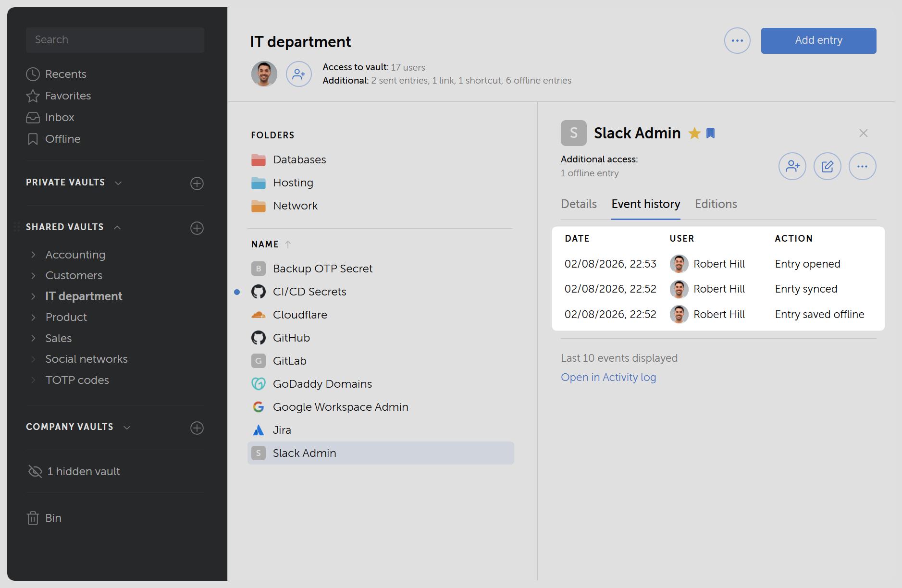
Task: Expand the Product vault chevron
Action: pos(33,317)
